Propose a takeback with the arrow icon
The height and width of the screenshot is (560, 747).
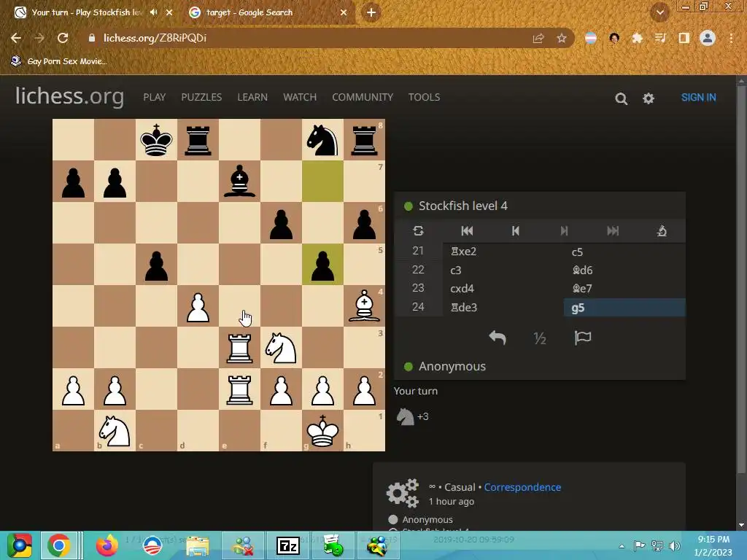tap(497, 338)
